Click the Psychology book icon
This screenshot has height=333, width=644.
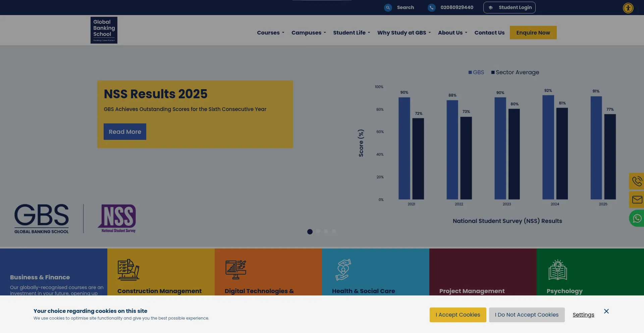tap(558, 270)
